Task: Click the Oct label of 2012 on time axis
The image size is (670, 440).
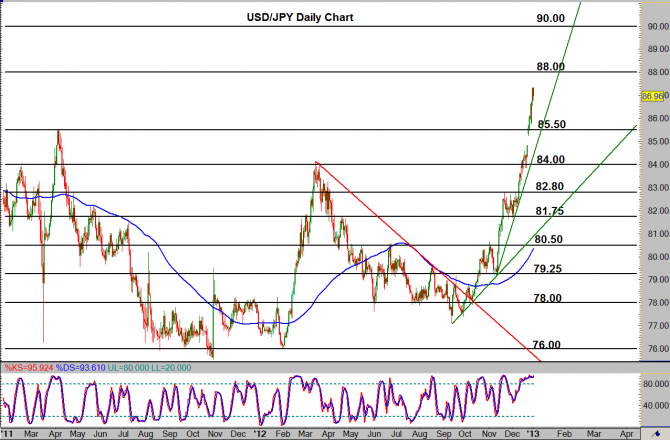Action: pos(465,434)
